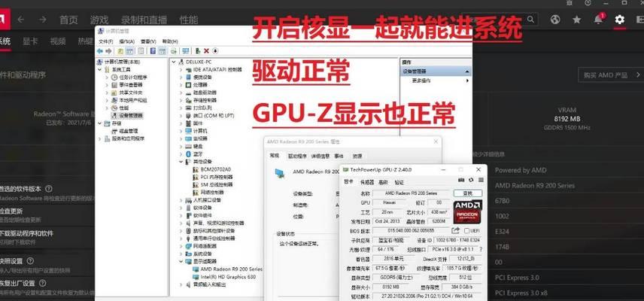Click the red X uninstall device toolbar icon
Viewport: 644px width, 301px height.
tap(206, 51)
